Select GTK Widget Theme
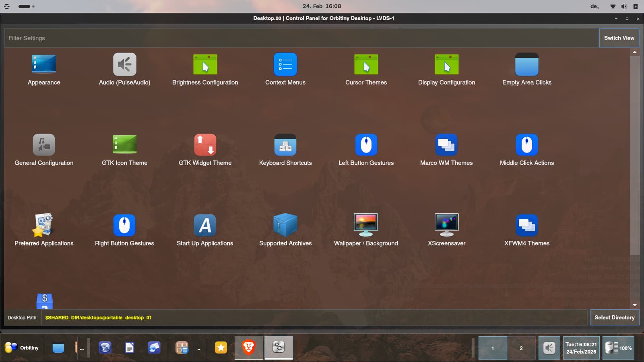The height and width of the screenshot is (362, 644). 205,145
